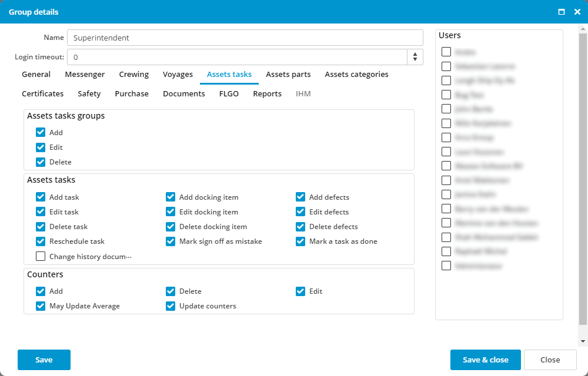Click the white Close button

550,360
